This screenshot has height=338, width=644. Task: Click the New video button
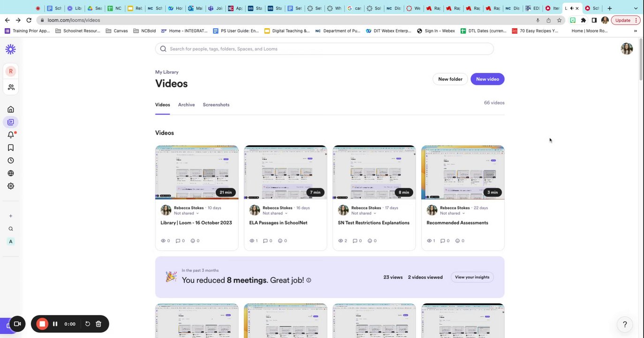(x=487, y=79)
